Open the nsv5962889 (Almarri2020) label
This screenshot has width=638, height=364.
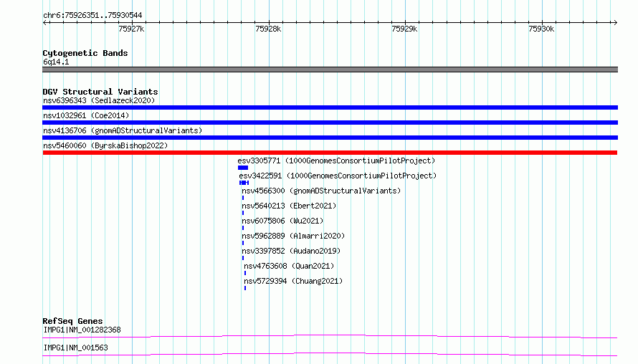(x=293, y=236)
